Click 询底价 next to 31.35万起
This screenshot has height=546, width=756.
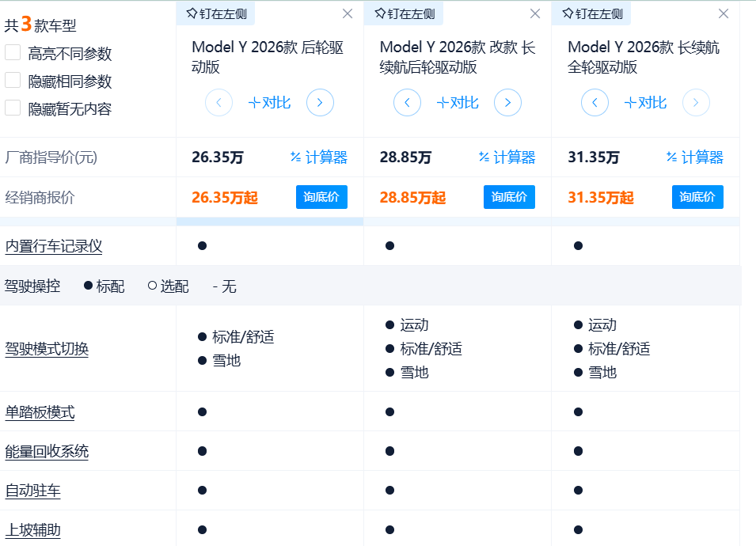697,197
